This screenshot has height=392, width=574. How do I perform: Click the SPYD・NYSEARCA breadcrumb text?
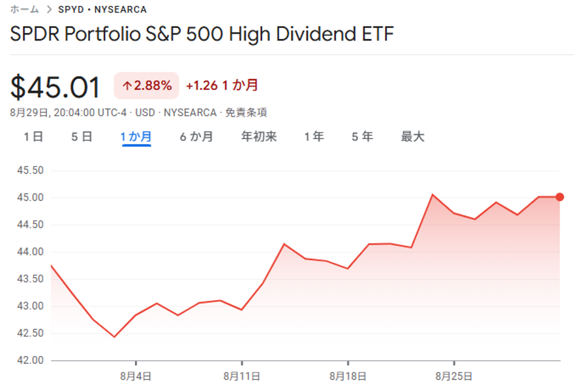[x=102, y=10]
